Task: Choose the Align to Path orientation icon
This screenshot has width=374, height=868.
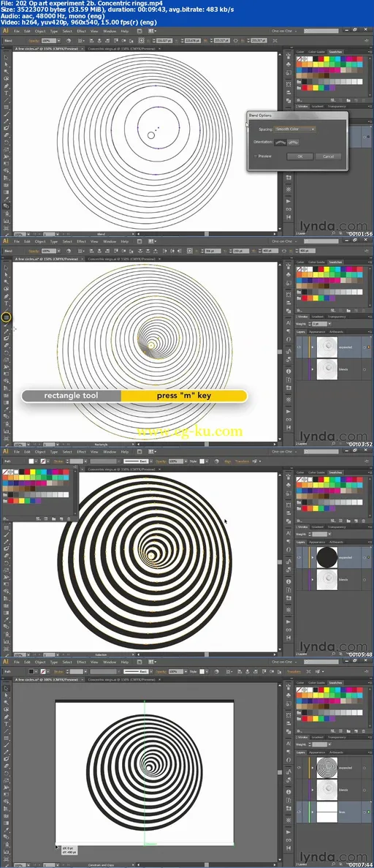Action: pyautogui.click(x=294, y=142)
